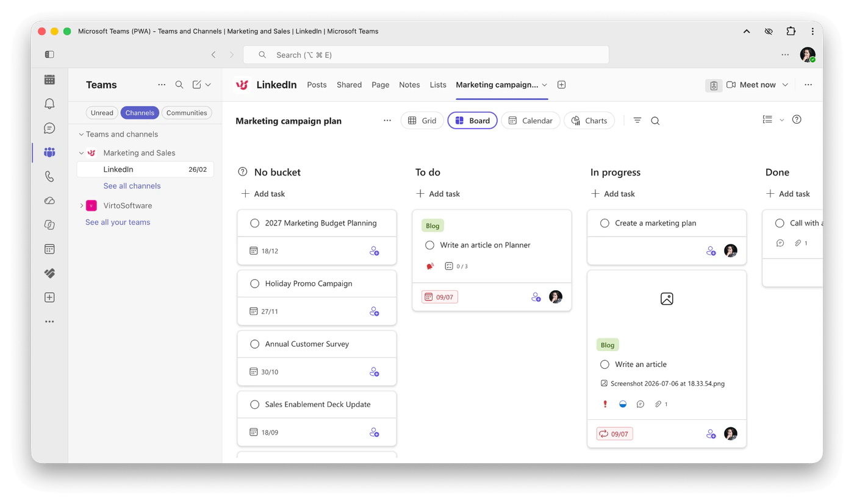Complete the Create a marketing plan task
The image size is (854, 504).
pos(605,223)
